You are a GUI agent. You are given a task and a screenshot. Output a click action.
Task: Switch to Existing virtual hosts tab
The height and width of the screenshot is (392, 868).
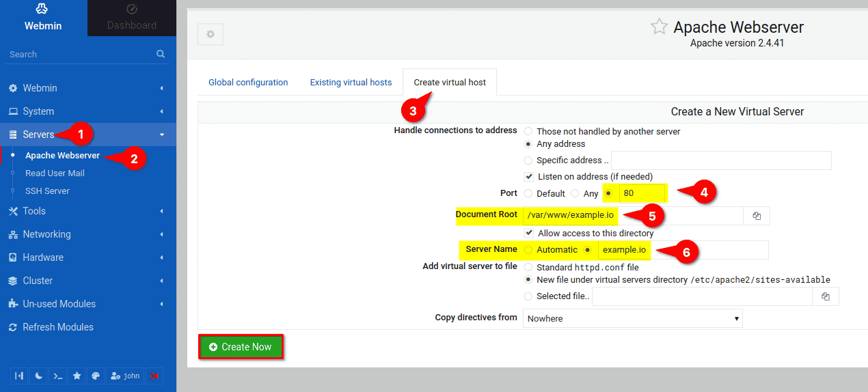point(351,82)
